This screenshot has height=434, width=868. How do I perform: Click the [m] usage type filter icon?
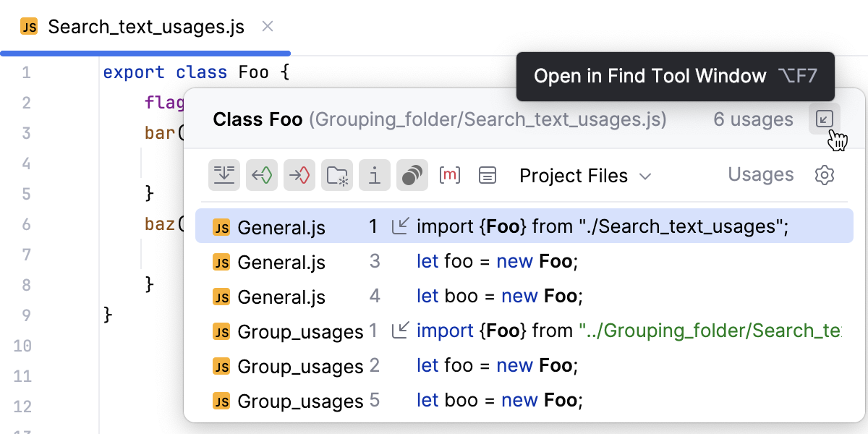tap(450, 174)
